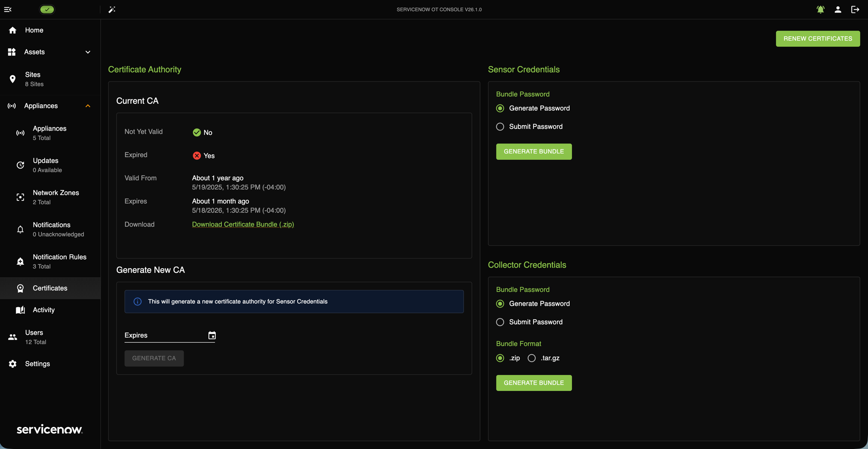Collapse the Appliances section chevron
Screen dimensions: 868x449
(88, 106)
